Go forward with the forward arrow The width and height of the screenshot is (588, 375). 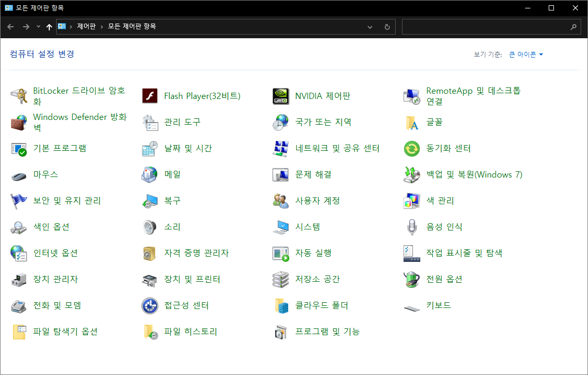(x=26, y=27)
